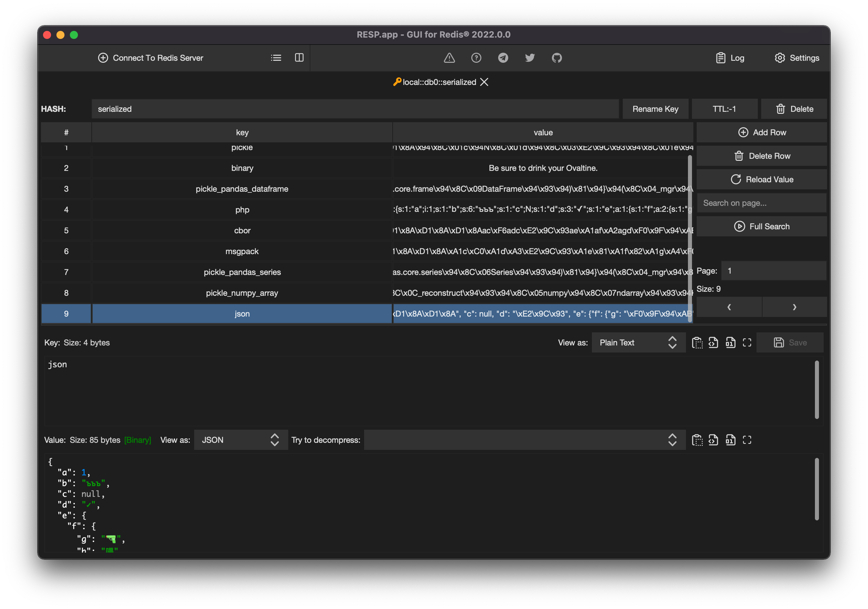
Task: Click the Reload Value icon
Action: pyautogui.click(x=736, y=179)
